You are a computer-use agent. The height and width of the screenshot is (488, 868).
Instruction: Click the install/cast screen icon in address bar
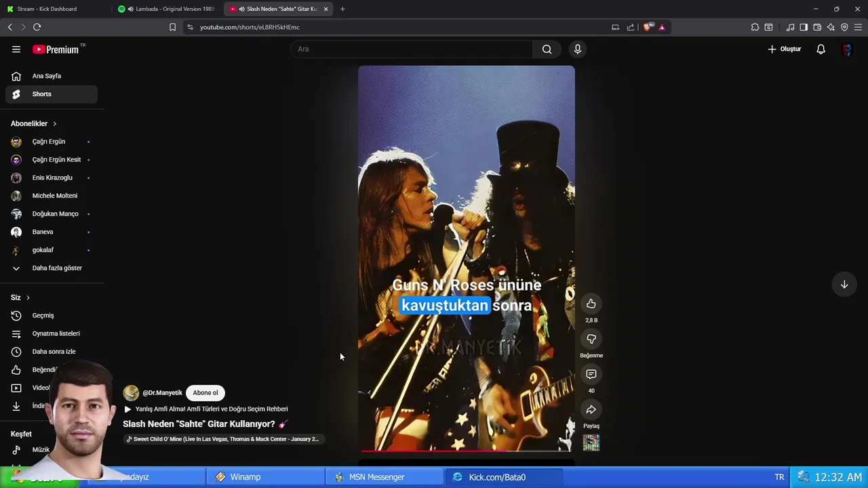[615, 27]
